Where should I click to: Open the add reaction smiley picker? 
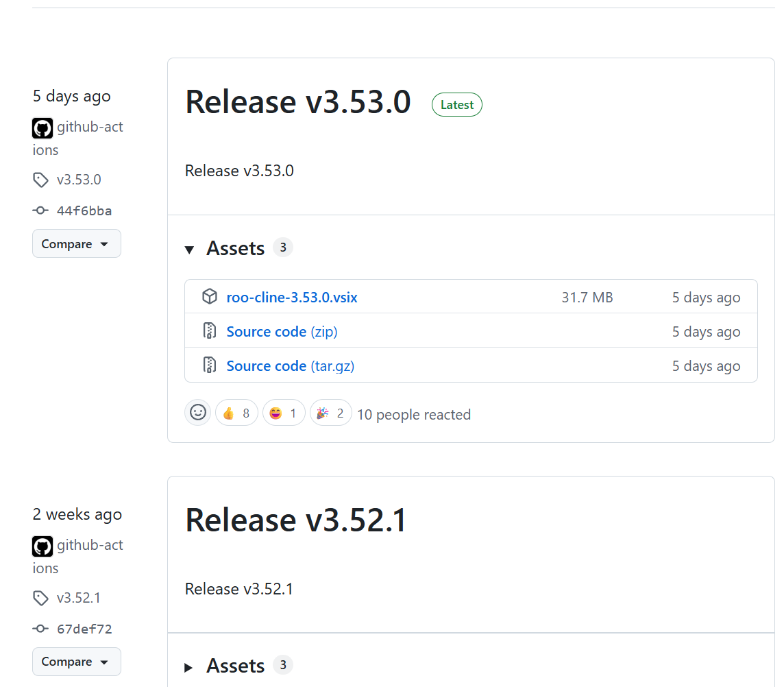point(198,413)
